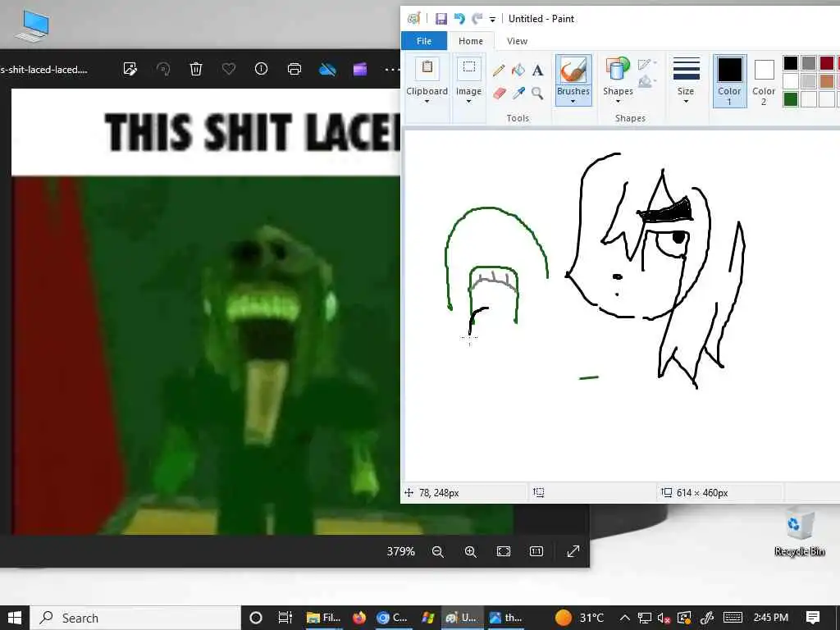The image size is (840, 630).
Task: Zoom out in the Photos viewer
Action: [438, 552]
